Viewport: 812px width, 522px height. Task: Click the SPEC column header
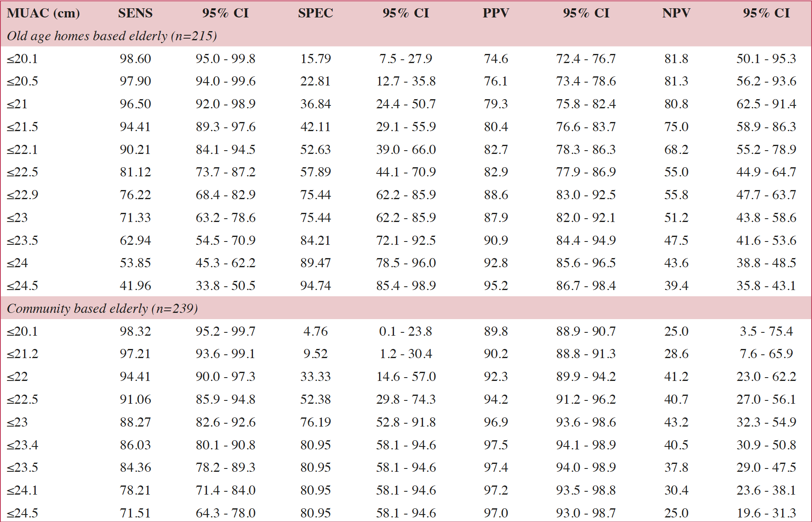tap(315, 13)
